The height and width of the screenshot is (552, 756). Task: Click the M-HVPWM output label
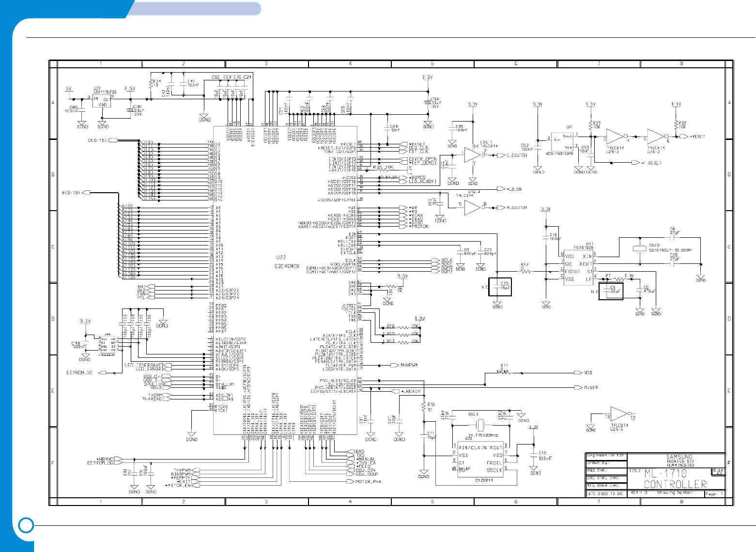point(409,365)
